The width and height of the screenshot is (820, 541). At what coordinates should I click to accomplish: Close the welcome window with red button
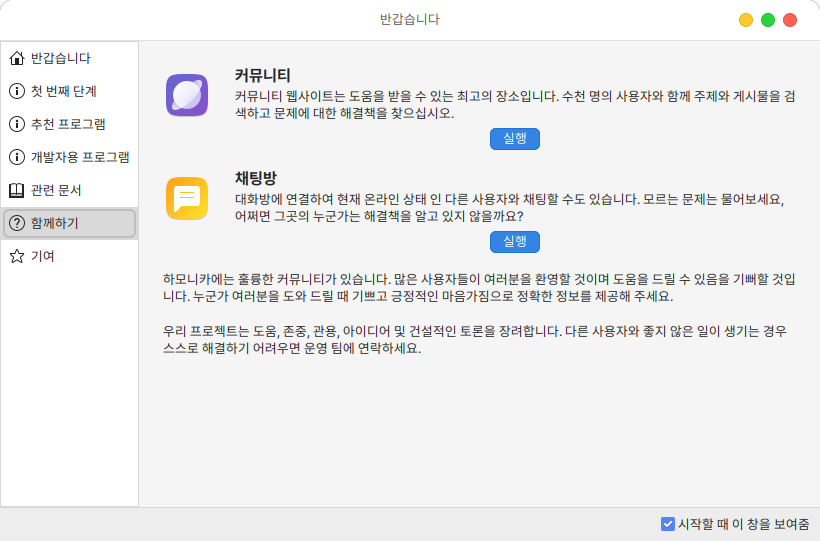point(790,20)
